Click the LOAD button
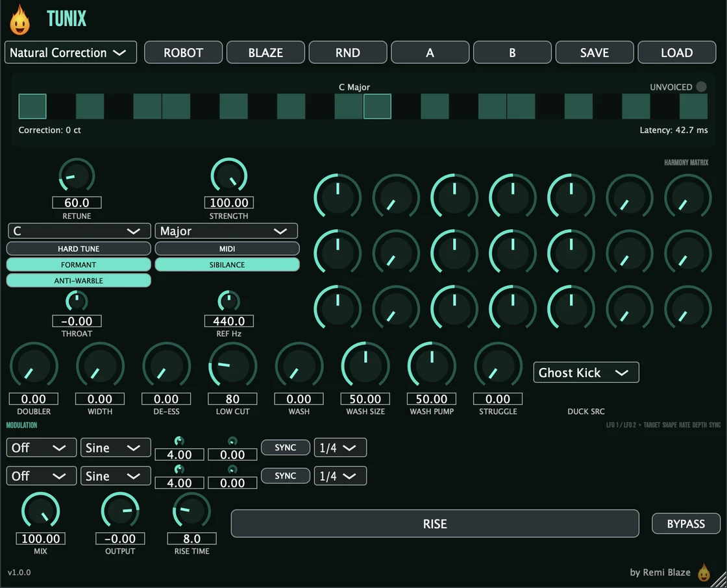This screenshot has width=727, height=588. [x=677, y=53]
